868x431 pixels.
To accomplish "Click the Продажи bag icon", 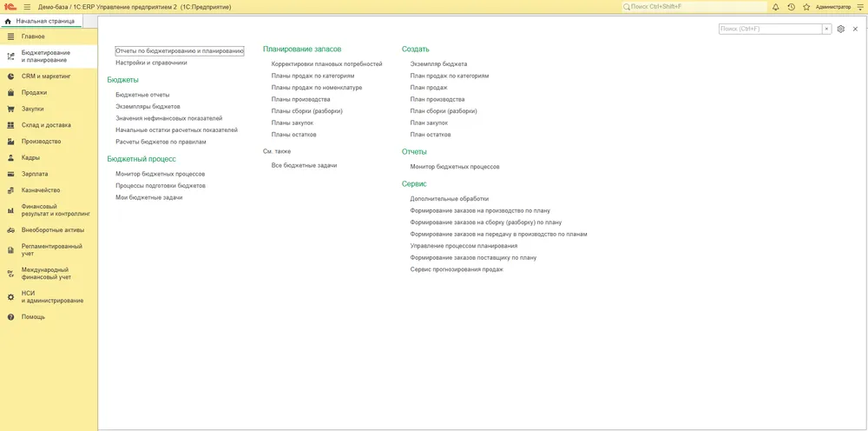I will coord(10,92).
